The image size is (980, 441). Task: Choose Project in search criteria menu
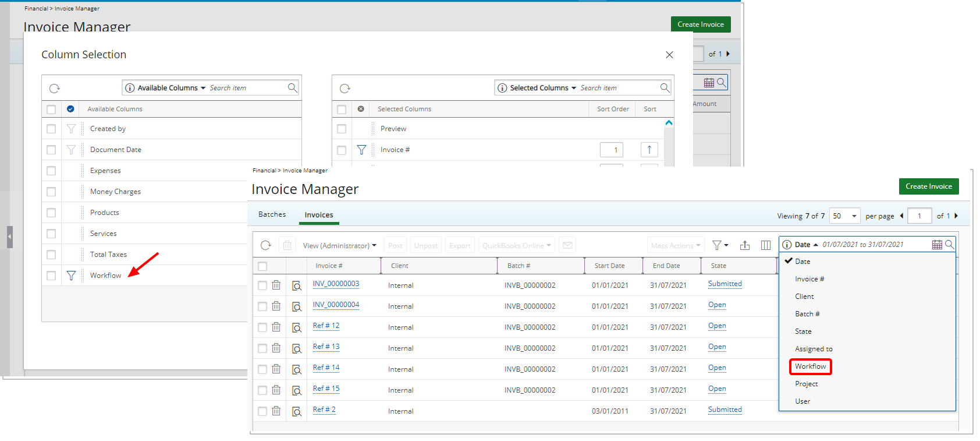pyautogui.click(x=806, y=384)
